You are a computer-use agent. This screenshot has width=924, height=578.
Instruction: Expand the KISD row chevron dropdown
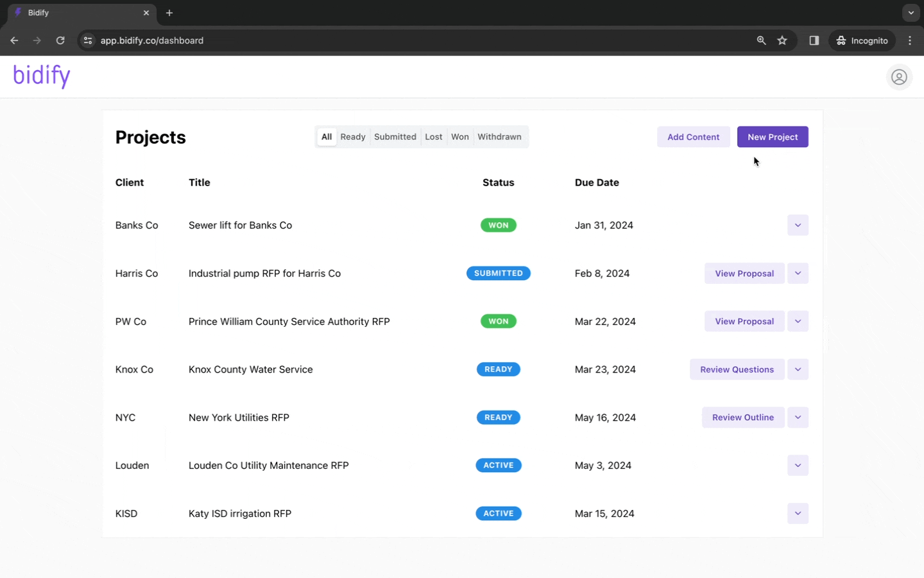(x=798, y=513)
